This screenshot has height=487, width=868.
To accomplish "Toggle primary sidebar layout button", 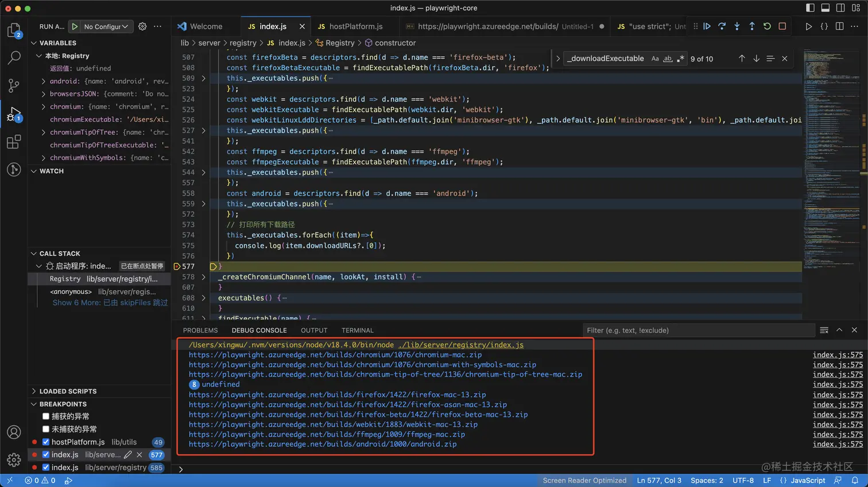I will tap(810, 8).
